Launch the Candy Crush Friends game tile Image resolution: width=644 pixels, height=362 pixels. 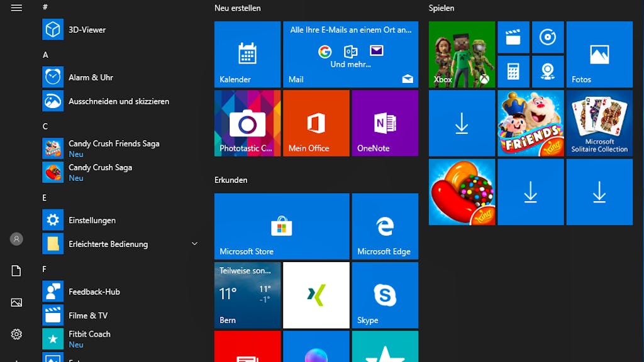coord(531,123)
